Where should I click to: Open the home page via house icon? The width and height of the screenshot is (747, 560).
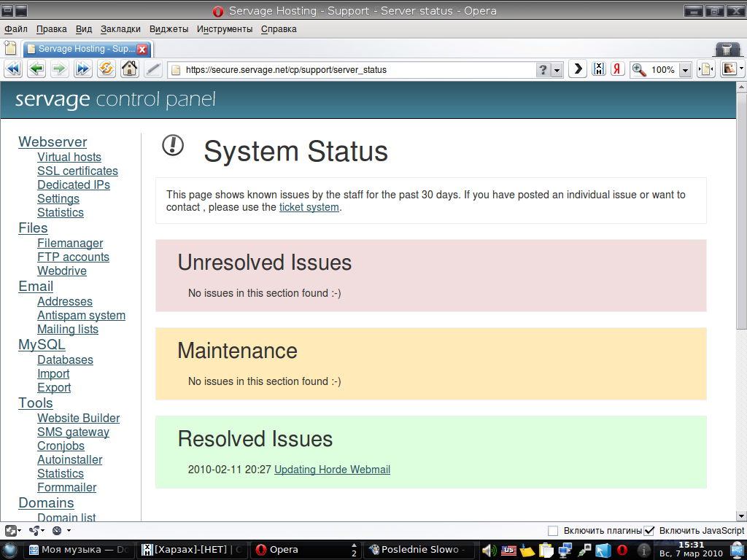tap(130, 69)
